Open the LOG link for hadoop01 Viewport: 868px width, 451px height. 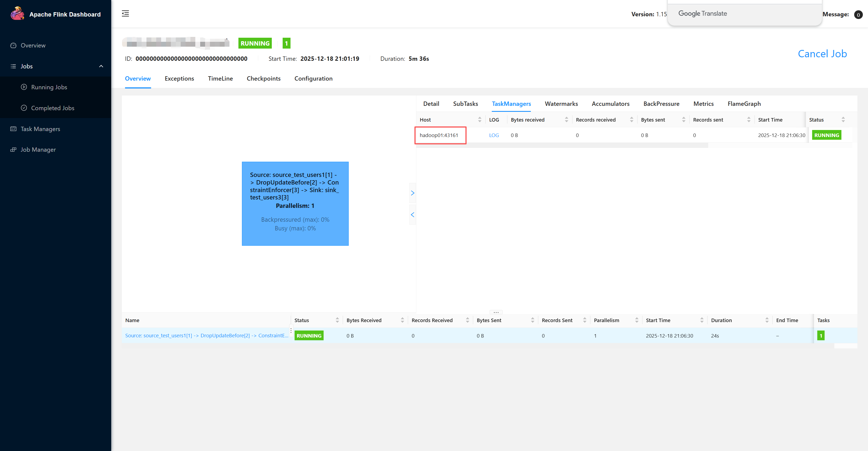point(494,135)
